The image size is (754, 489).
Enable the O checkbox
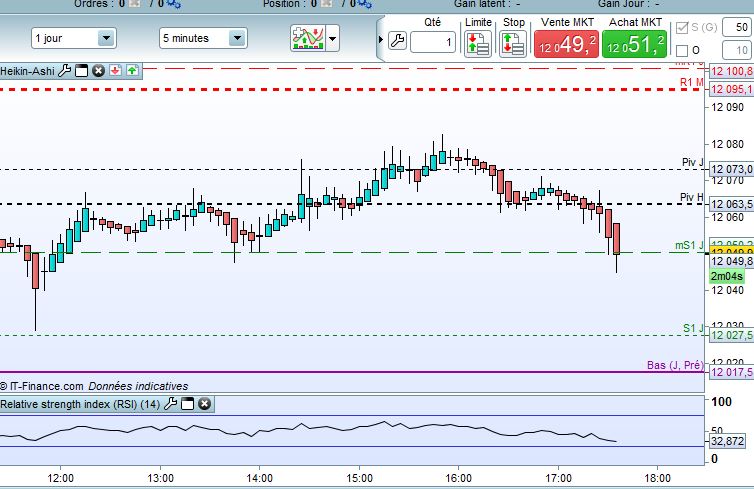pyautogui.click(x=681, y=50)
